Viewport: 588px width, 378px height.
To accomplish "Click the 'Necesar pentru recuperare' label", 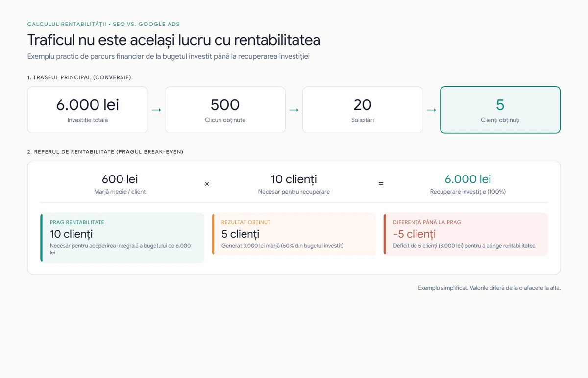I will coord(294,192).
